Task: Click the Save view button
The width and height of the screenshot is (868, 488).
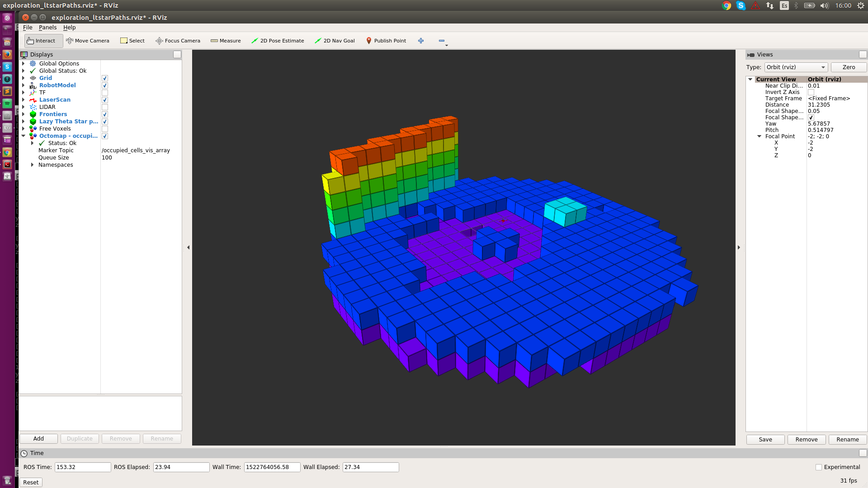Action: 765,440
